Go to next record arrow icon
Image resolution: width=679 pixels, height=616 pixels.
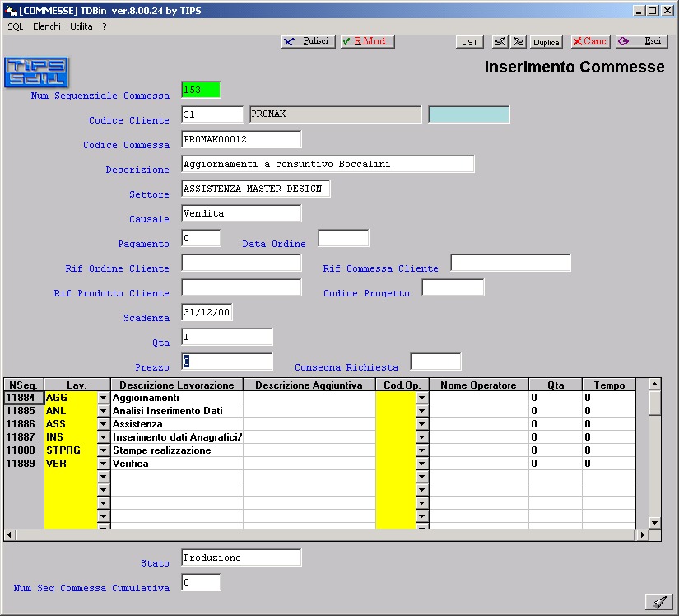pos(518,42)
